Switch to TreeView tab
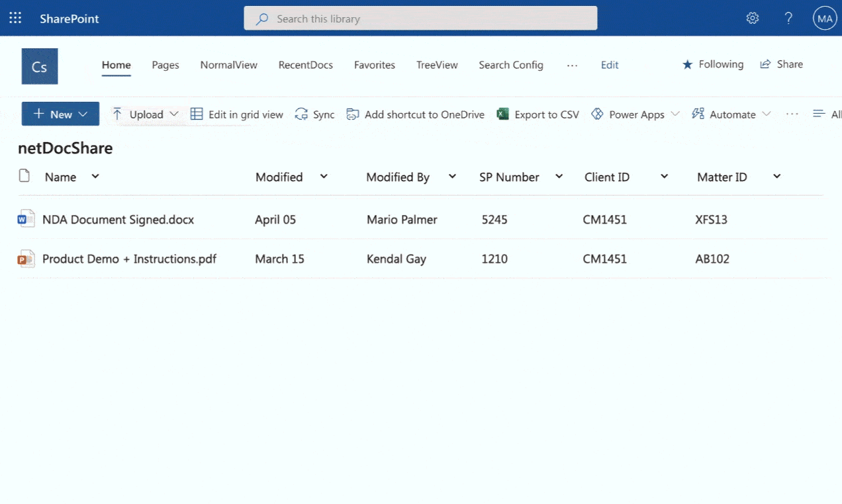842x504 pixels. pyautogui.click(x=437, y=65)
